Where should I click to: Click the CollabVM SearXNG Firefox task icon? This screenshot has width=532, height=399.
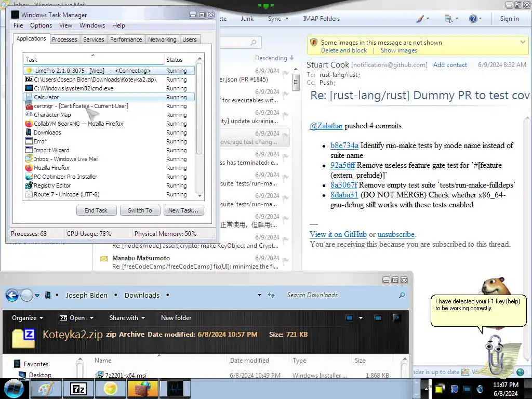(x=29, y=124)
